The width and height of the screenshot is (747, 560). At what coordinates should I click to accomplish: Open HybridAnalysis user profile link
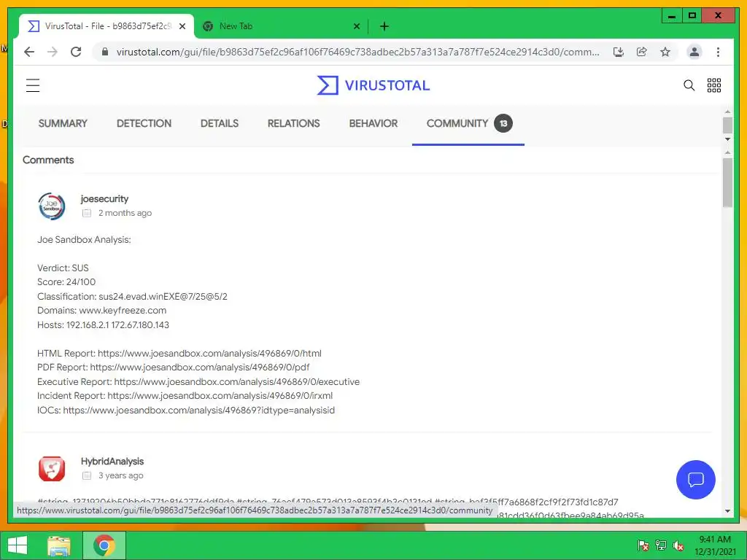[x=112, y=461]
